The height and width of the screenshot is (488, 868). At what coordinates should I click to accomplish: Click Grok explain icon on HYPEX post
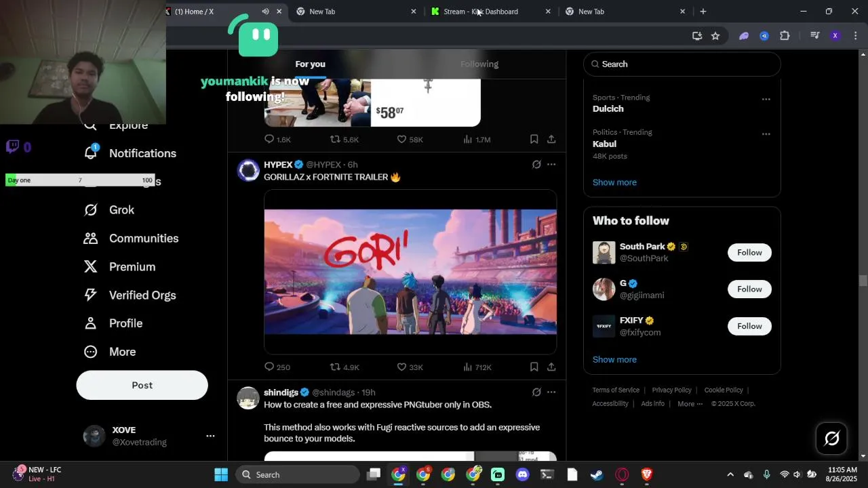pos(536,165)
